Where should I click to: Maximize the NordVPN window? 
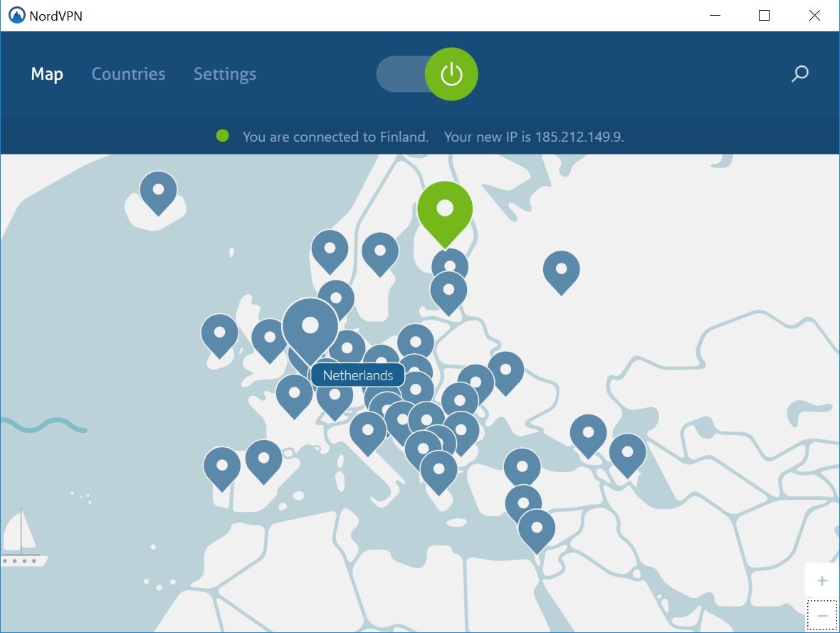point(765,16)
